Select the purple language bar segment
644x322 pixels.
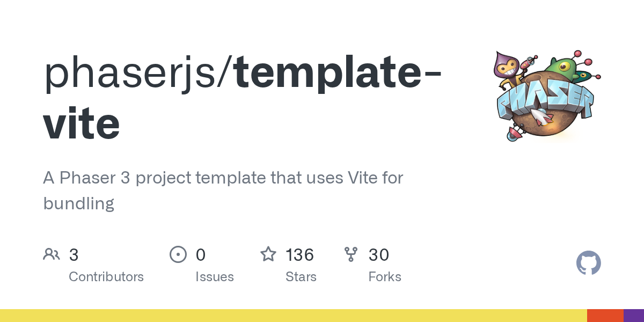(x=634, y=316)
